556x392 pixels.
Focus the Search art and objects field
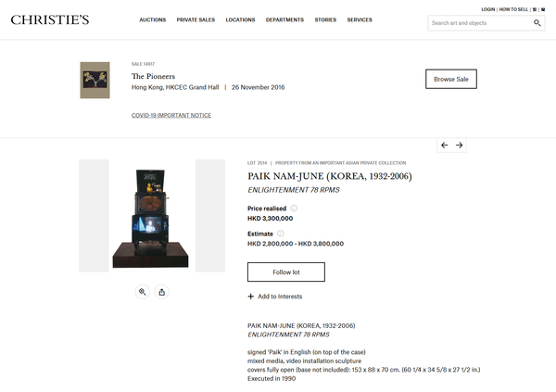point(480,23)
